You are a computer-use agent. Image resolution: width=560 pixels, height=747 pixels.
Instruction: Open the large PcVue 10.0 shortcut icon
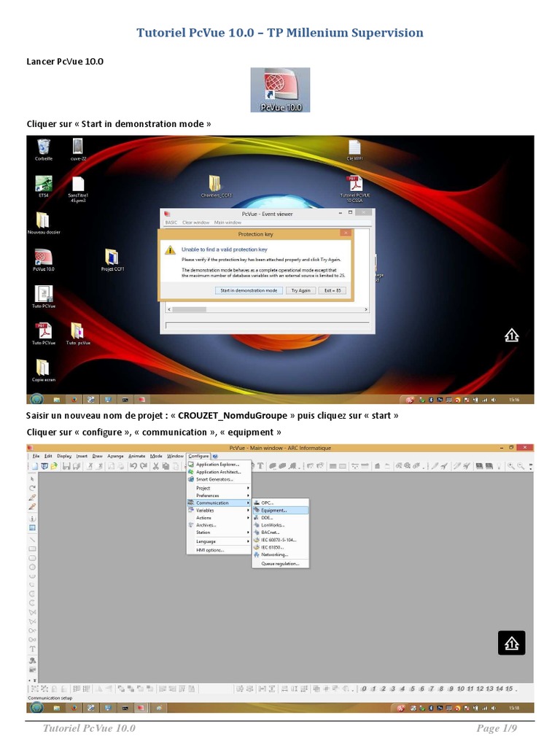point(280,90)
